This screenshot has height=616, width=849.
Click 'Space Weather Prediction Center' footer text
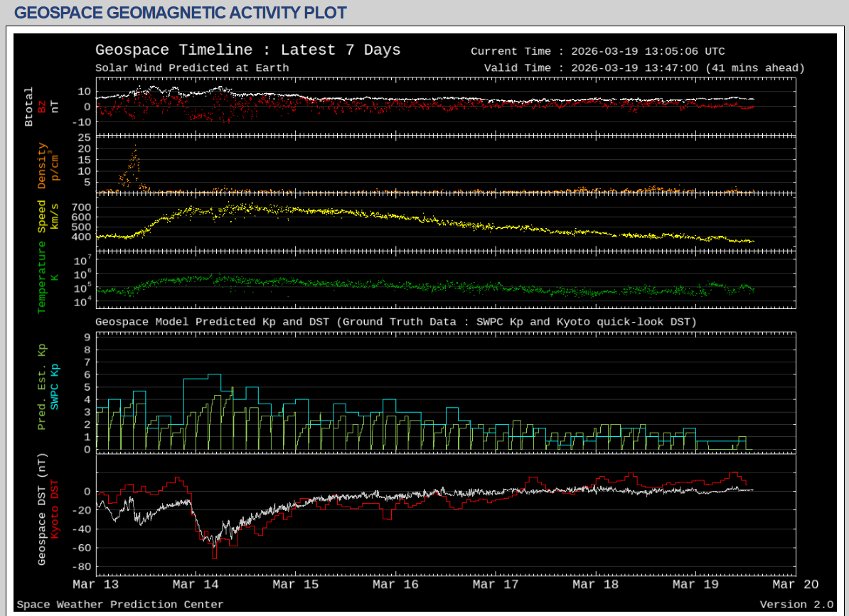click(120, 605)
